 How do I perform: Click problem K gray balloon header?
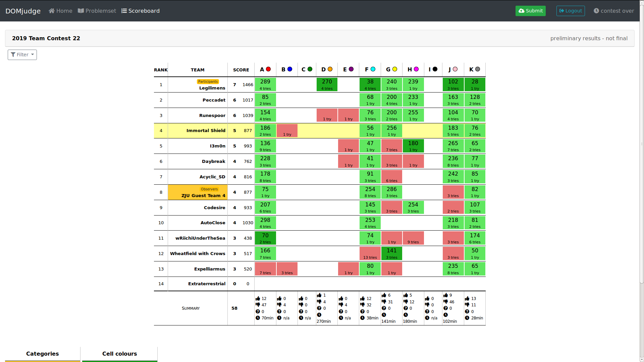pyautogui.click(x=478, y=69)
